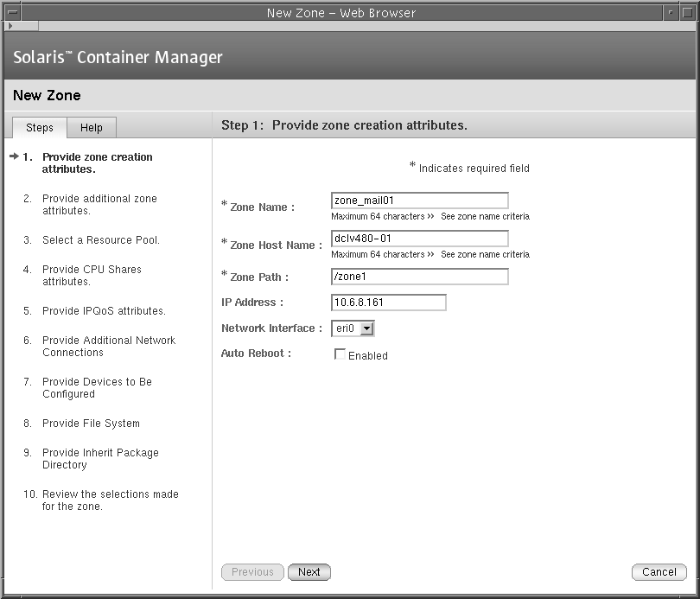Minimize the window using title bar dot button
700x599 pixels.
[670, 12]
